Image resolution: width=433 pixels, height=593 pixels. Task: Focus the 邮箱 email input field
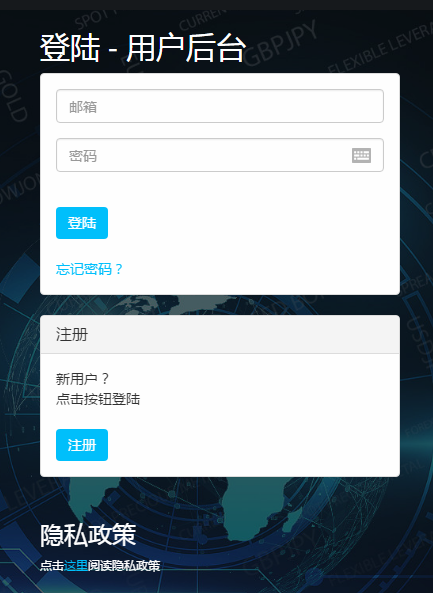[220, 106]
